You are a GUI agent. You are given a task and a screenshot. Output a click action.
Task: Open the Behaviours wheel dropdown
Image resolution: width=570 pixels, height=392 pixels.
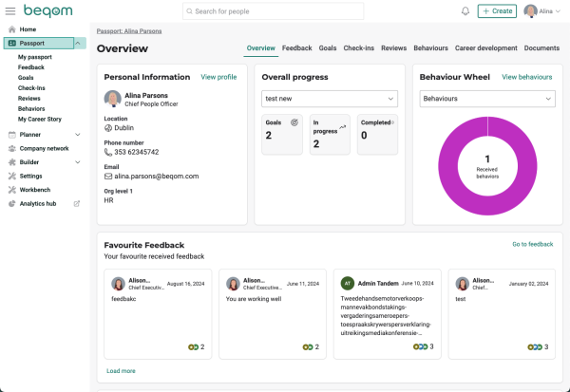tap(486, 99)
